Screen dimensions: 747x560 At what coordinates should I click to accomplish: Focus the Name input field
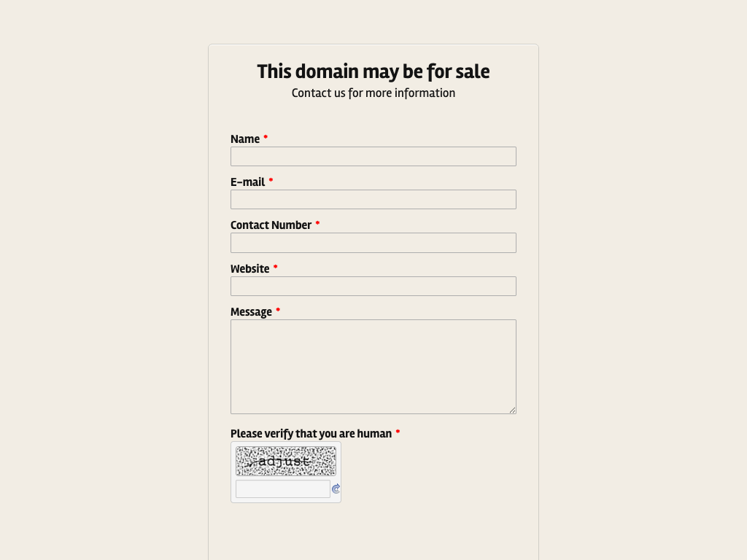[x=373, y=157]
